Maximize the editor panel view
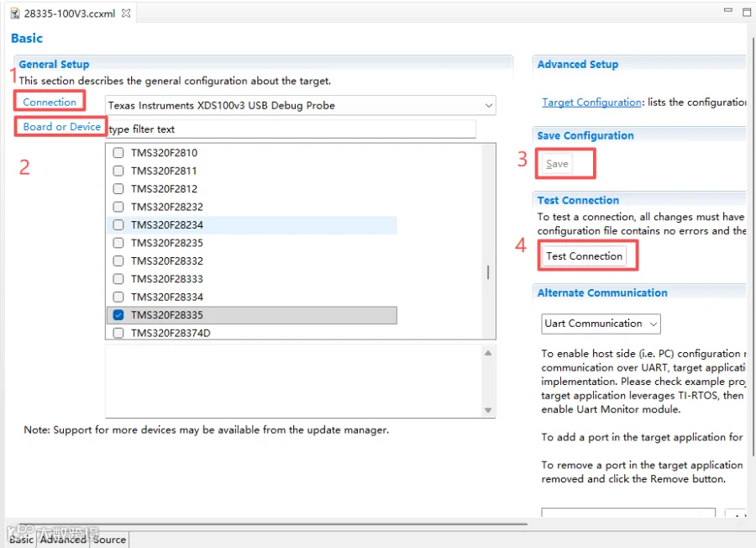756x548 pixels. (x=747, y=12)
